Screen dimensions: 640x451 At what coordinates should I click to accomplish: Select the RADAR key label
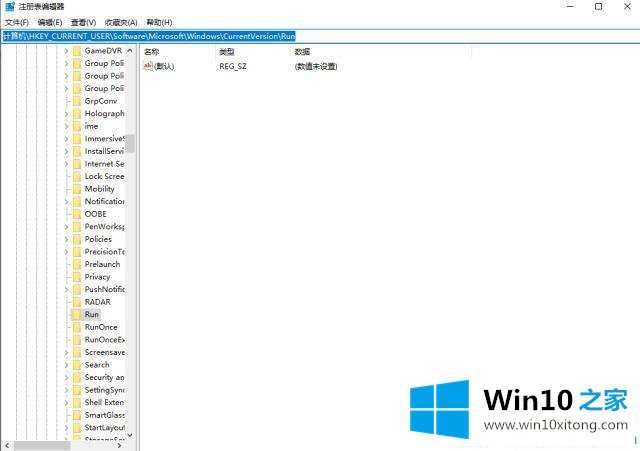98,302
